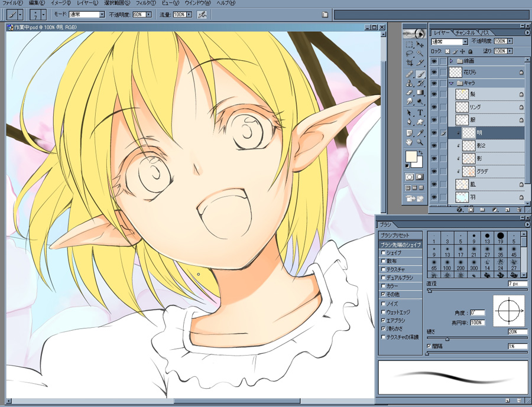Screen dimensions: 532x407
Task: Uncheck the エアブラシ brush option
Action: (383, 320)
